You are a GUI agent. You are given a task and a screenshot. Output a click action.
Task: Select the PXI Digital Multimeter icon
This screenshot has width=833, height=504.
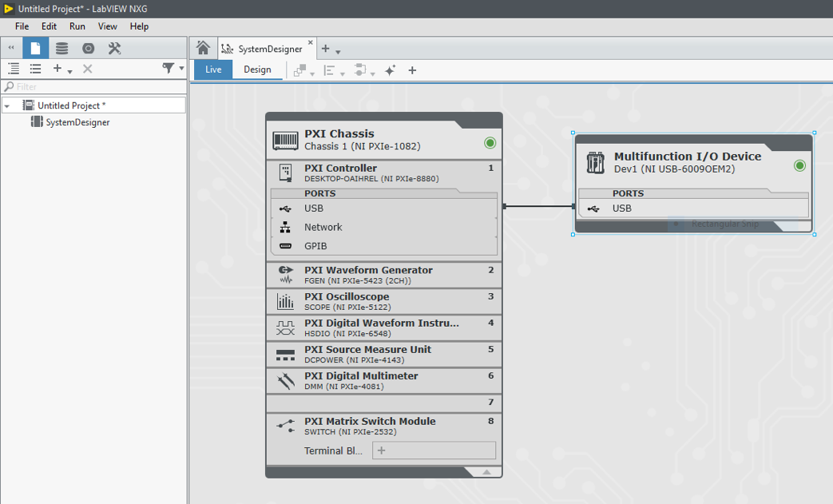pos(285,381)
